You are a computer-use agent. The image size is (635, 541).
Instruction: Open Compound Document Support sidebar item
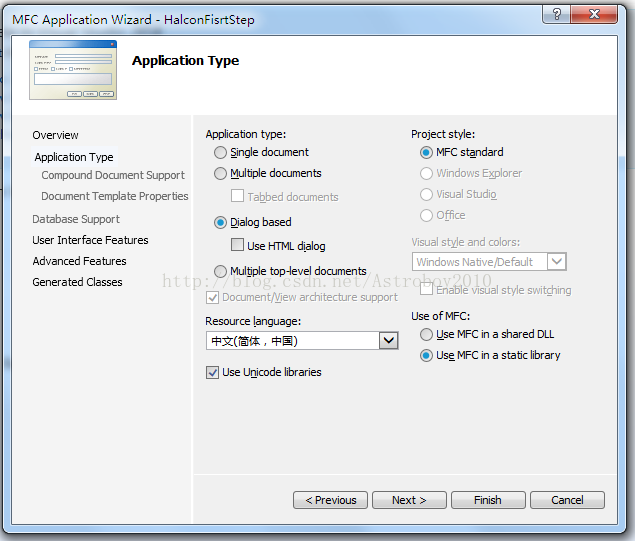tap(113, 175)
